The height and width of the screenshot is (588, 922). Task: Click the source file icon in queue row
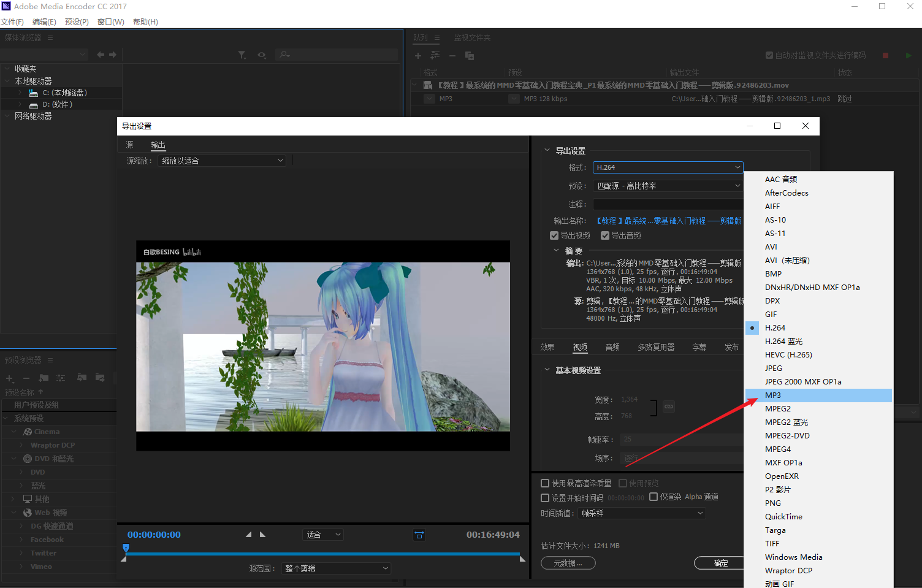428,85
